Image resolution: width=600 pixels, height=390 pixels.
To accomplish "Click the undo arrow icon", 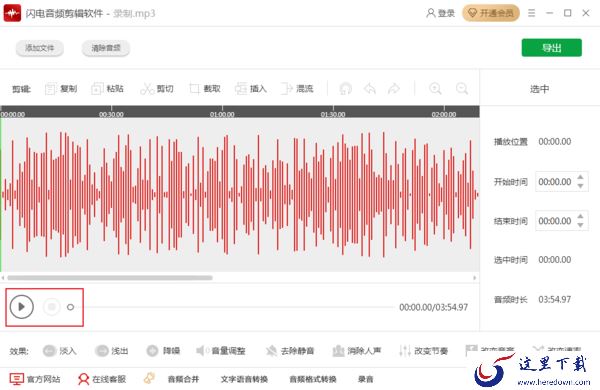I will pos(370,89).
